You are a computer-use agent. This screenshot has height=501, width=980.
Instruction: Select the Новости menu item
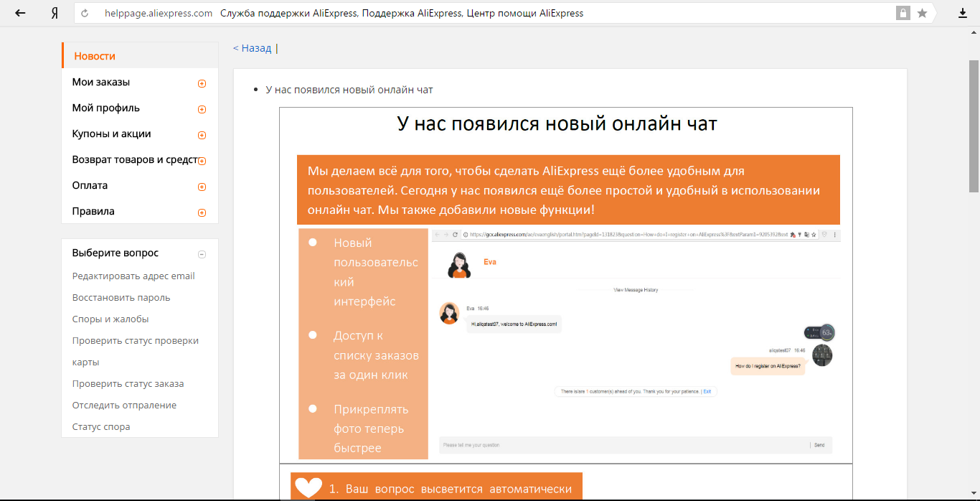point(140,56)
